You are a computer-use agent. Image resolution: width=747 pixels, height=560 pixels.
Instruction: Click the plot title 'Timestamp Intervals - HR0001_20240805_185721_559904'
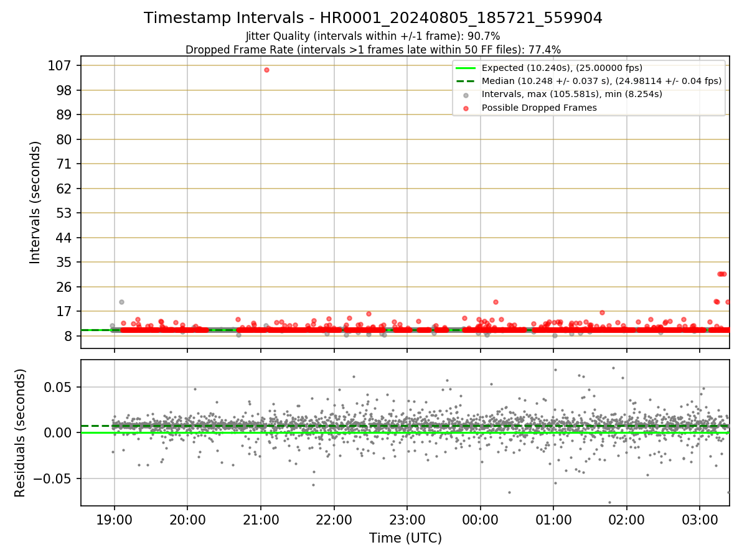(373, 18)
